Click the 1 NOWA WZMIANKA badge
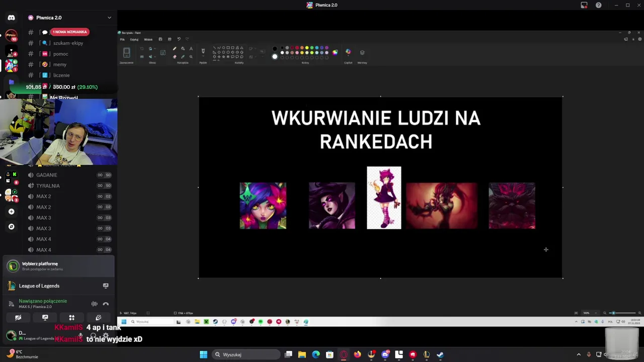The height and width of the screenshot is (362, 644). coord(70,32)
